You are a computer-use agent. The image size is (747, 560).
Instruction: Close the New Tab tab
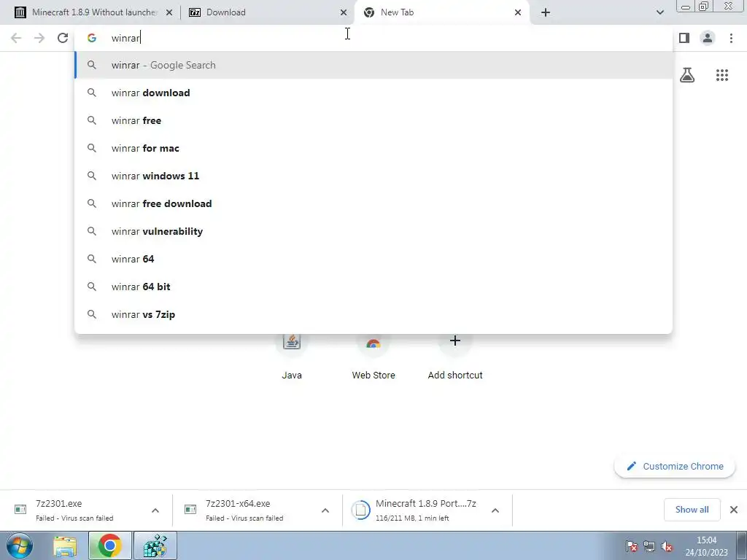pos(518,13)
